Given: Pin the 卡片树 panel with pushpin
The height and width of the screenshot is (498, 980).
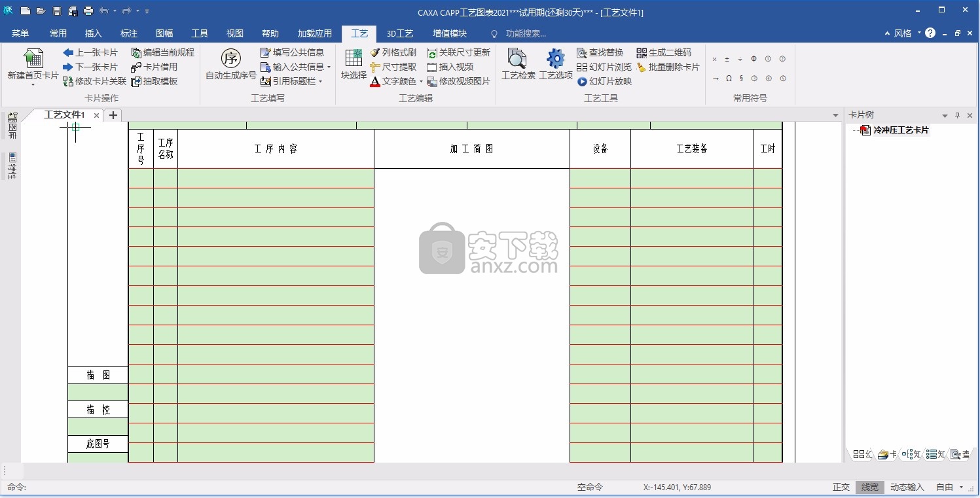Looking at the screenshot, I should tap(957, 115).
